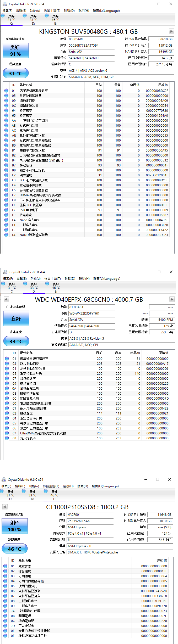The height and width of the screenshot is (644, 178).
Task: Switch to the D: disk tab in the KINGSTON window
Action: pos(33,20)
